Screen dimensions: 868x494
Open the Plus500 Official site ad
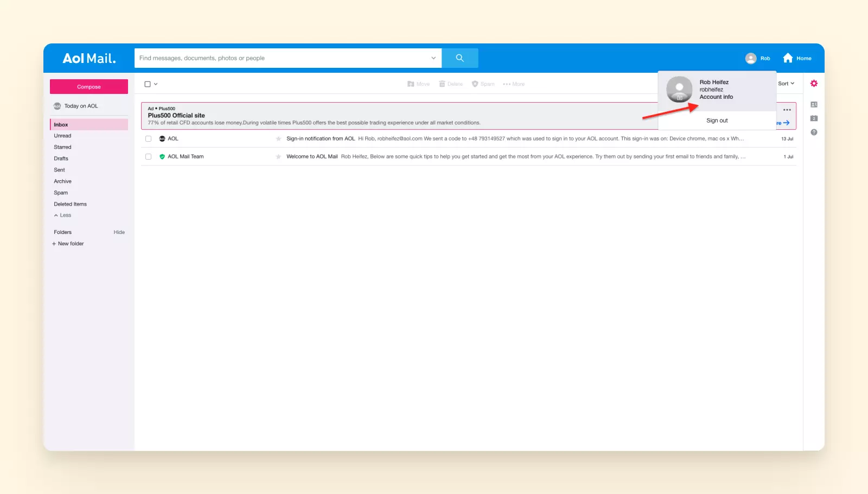[176, 116]
